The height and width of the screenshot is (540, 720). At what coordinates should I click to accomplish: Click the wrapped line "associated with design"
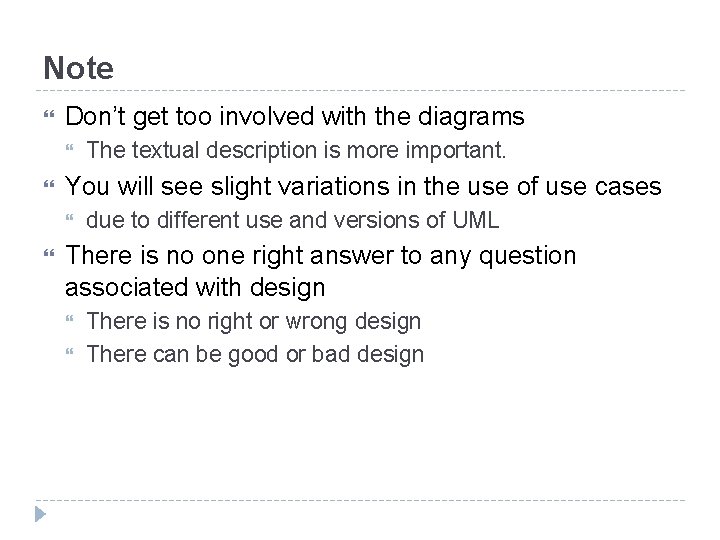pos(195,289)
